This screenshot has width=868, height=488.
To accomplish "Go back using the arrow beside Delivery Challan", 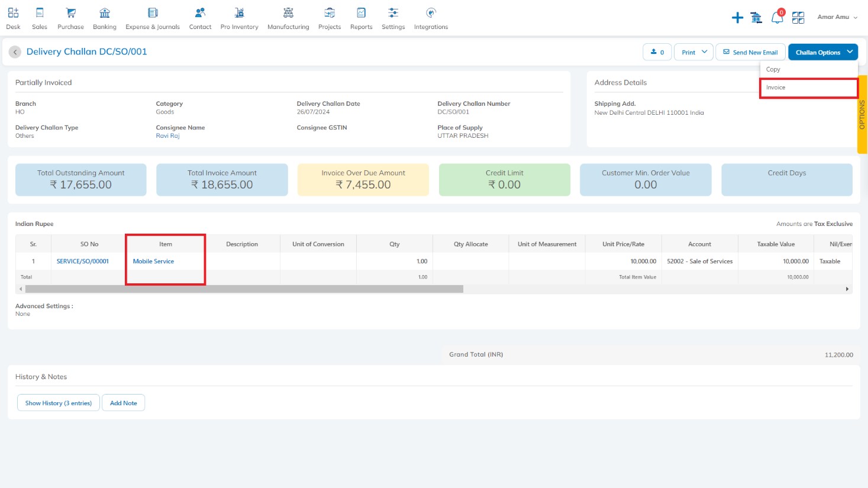I will tap(15, 52).
